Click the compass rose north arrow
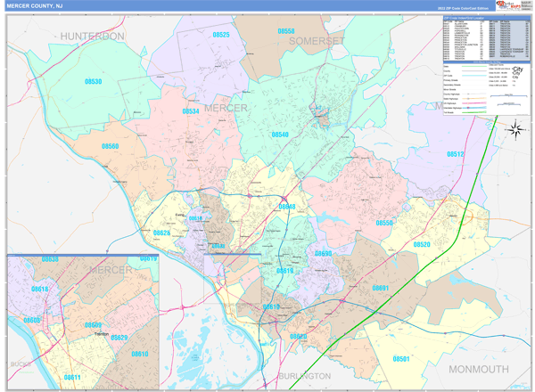 514,131
